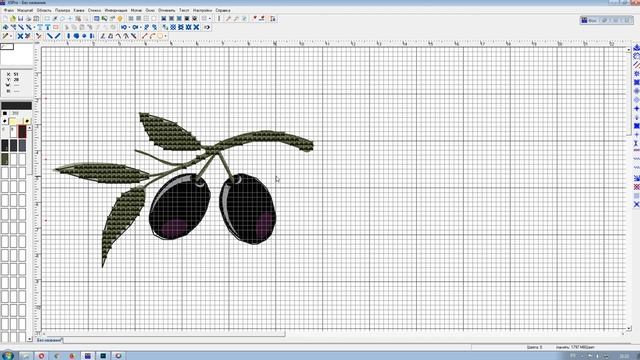Save the pattern with the floppy disk icon

point(20,18)
